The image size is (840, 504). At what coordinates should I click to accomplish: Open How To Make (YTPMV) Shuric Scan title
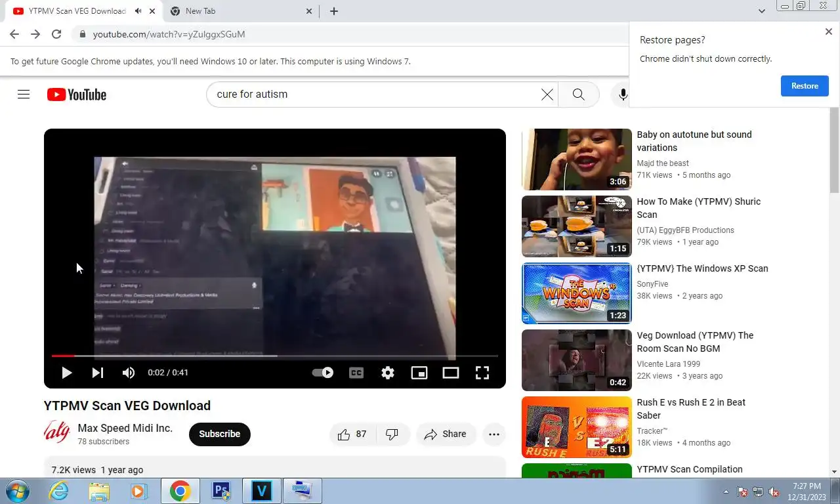click(699, 208)
